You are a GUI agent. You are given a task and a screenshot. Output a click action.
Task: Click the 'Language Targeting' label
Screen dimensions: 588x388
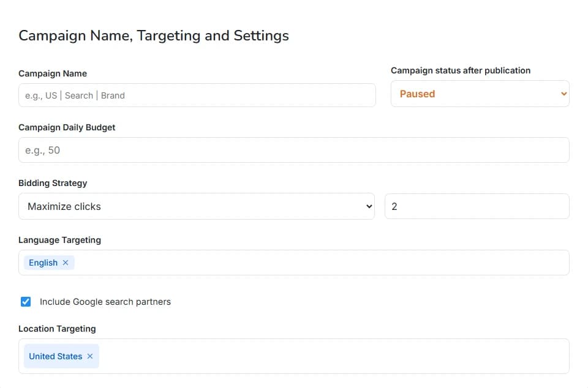59,240
